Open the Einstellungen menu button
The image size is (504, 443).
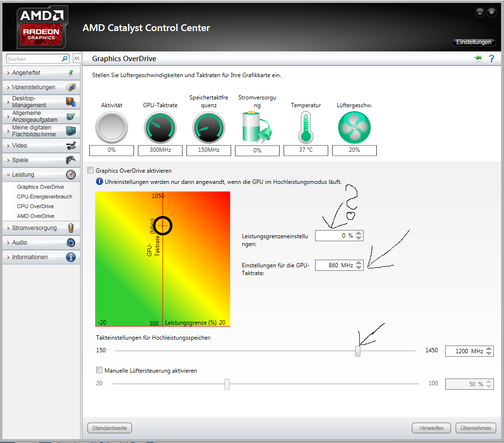click(474, 42)
